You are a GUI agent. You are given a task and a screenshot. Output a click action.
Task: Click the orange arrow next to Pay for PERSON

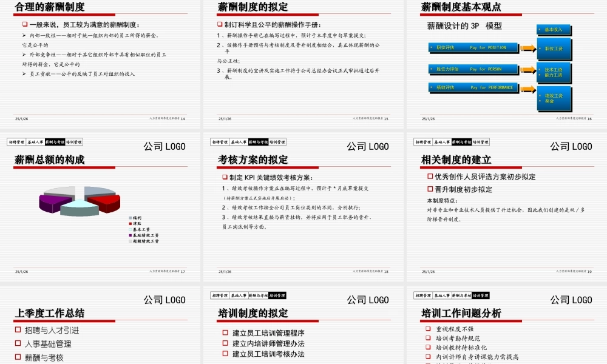[529, 69]
